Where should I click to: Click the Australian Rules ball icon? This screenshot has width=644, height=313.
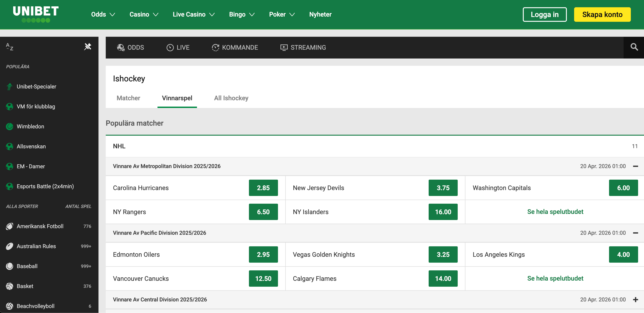pos(10,246)
